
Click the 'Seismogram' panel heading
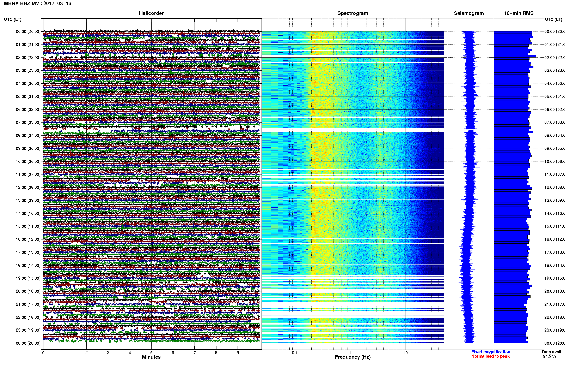[469, 13]
